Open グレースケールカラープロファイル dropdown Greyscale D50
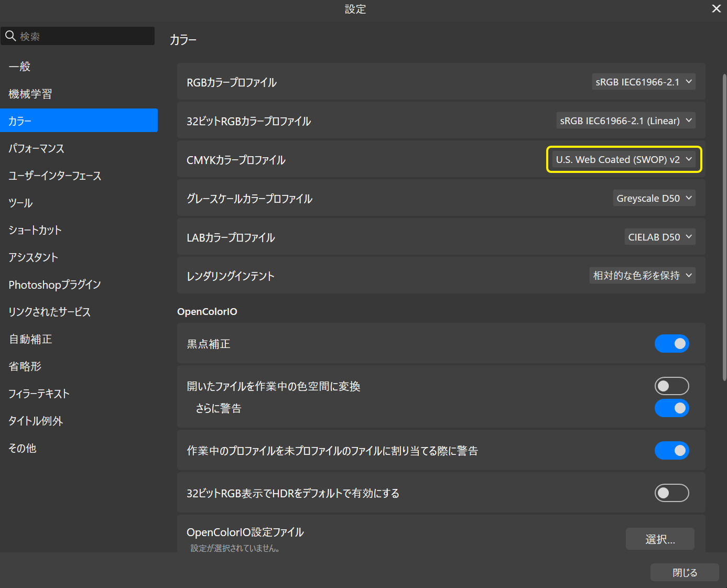The width and height of the screenshot is (727, 588). (654, 198)
